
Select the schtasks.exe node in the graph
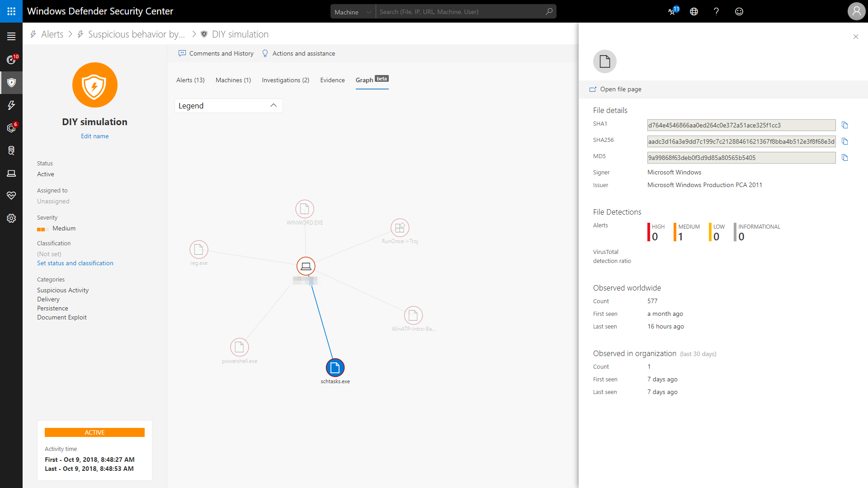pyautogui.click(x=335, y=367)
